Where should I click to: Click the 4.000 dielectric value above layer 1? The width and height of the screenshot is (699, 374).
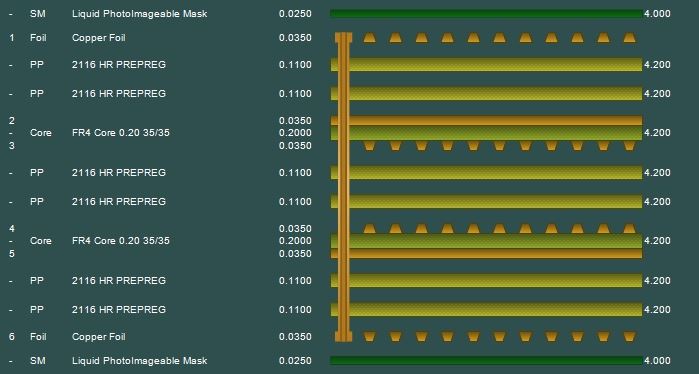click(x=657, y=14)
